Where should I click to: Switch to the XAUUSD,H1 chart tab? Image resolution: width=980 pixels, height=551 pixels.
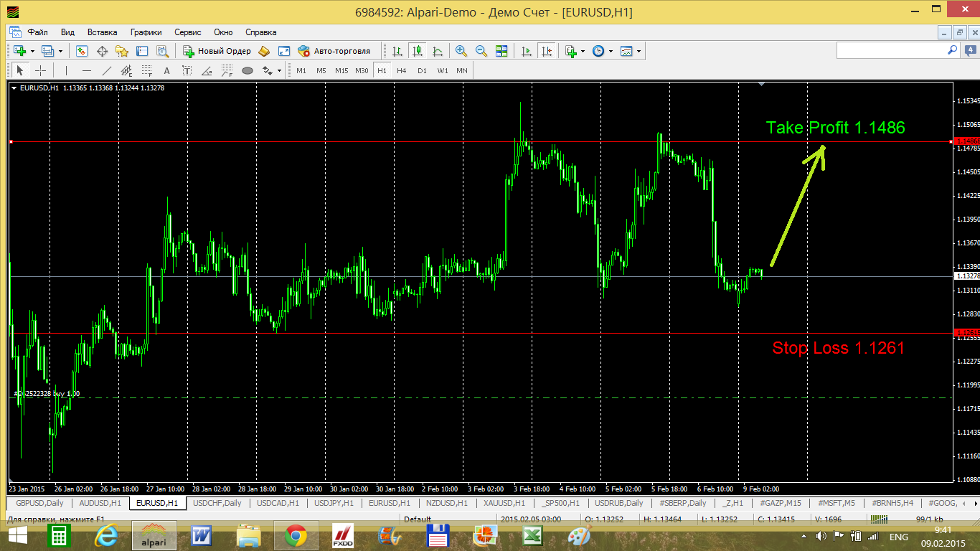click(x=503, y=503)
